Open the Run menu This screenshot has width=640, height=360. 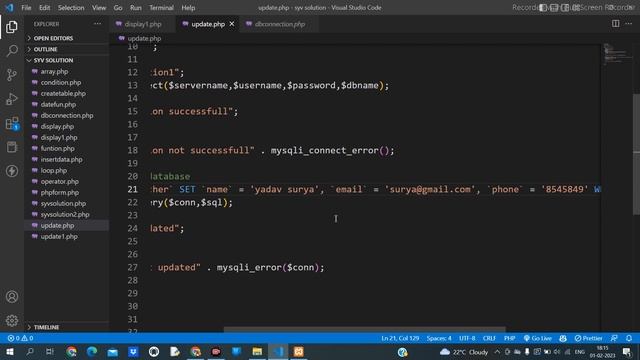[x=136, y=8]
